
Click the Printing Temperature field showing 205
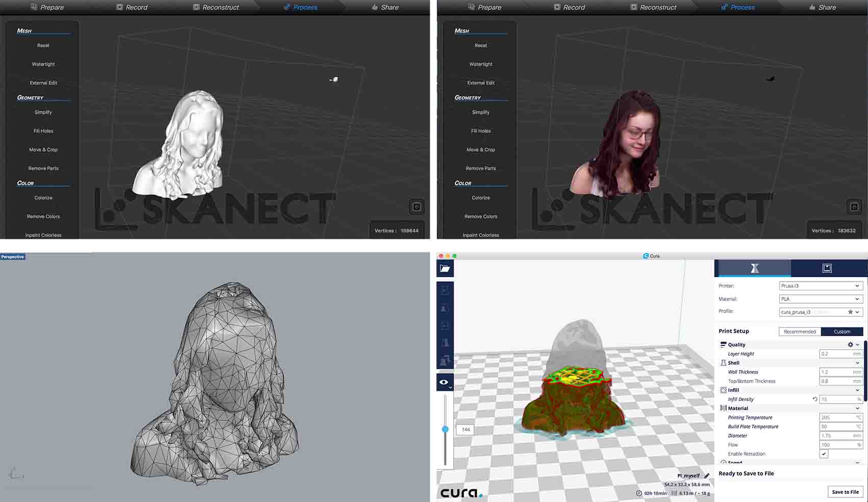point(840,418)
